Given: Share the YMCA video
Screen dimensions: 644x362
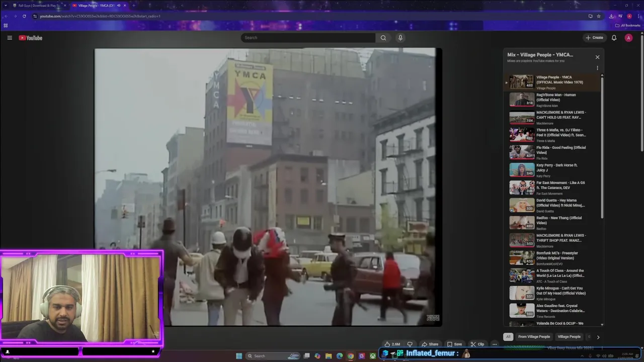Looking at the screenshot, I should pos(430,344).
